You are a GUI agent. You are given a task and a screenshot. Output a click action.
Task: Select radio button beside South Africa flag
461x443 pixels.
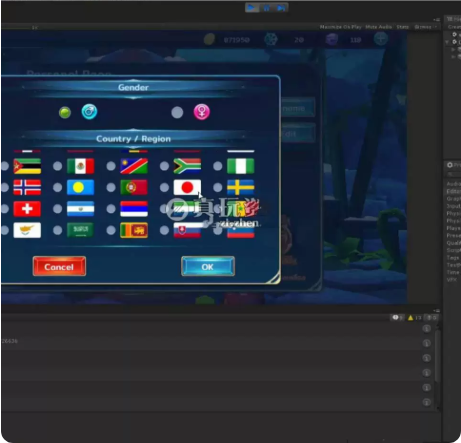pos(164,166)
